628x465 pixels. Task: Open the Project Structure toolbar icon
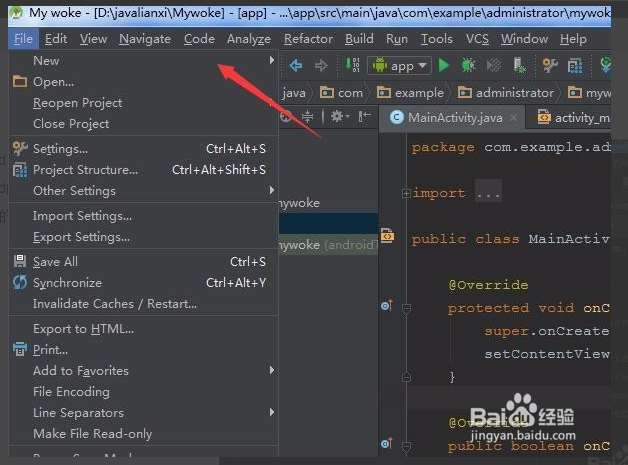click(x=575, y=66)
